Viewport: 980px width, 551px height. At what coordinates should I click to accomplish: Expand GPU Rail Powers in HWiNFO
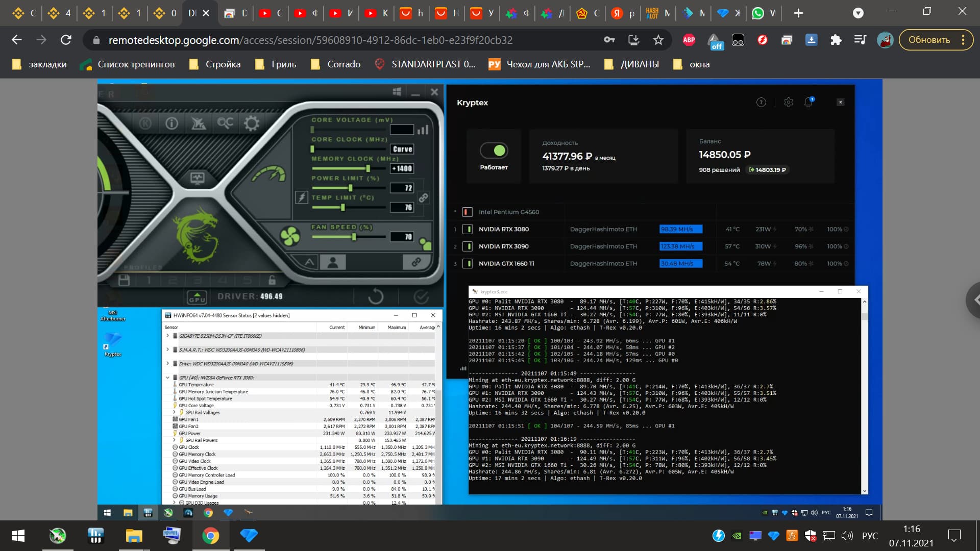174,440
